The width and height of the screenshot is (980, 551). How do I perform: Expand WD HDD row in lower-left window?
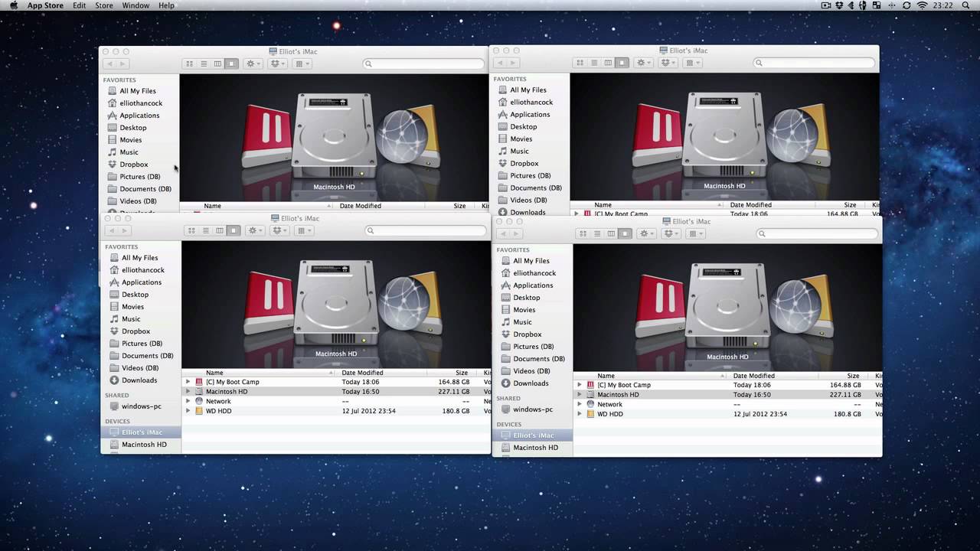(x=188, y=411)
